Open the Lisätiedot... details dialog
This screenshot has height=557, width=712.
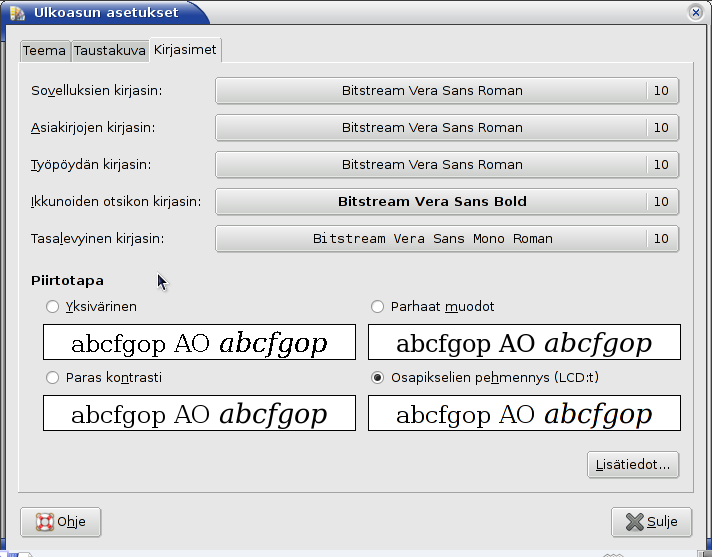click(633, 465)
